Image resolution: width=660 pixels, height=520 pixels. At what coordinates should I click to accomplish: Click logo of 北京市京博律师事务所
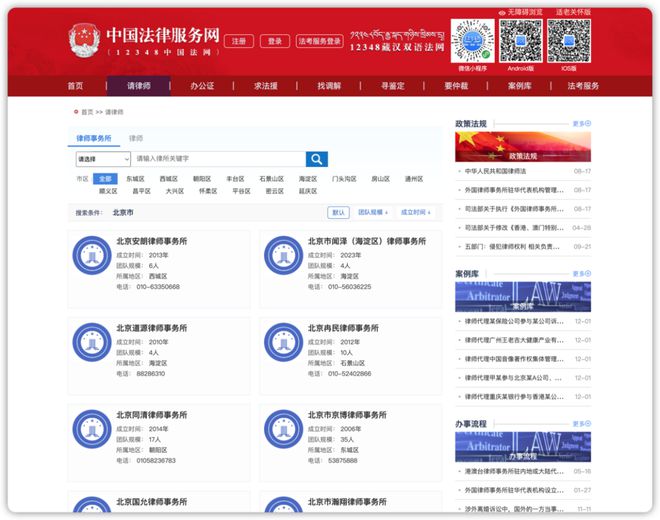[283, 429]
